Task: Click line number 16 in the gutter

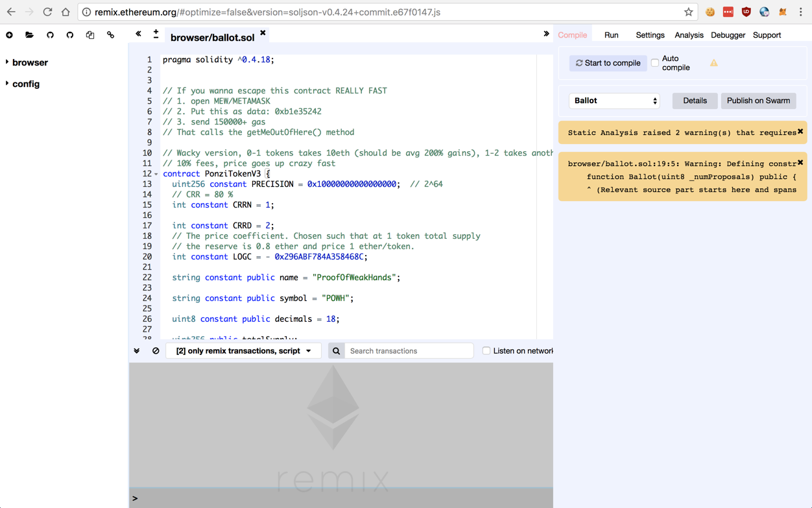Action: tap(147, 215)
